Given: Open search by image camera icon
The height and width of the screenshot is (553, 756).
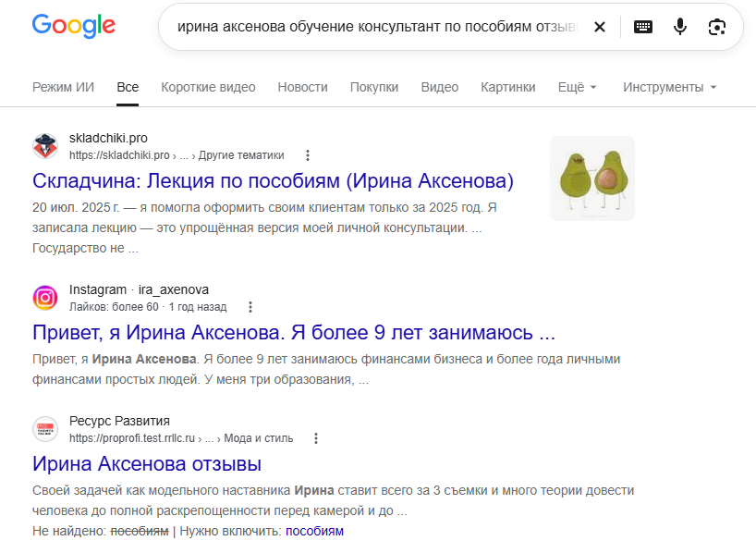Looking at the screenshot, I should 717,27.
